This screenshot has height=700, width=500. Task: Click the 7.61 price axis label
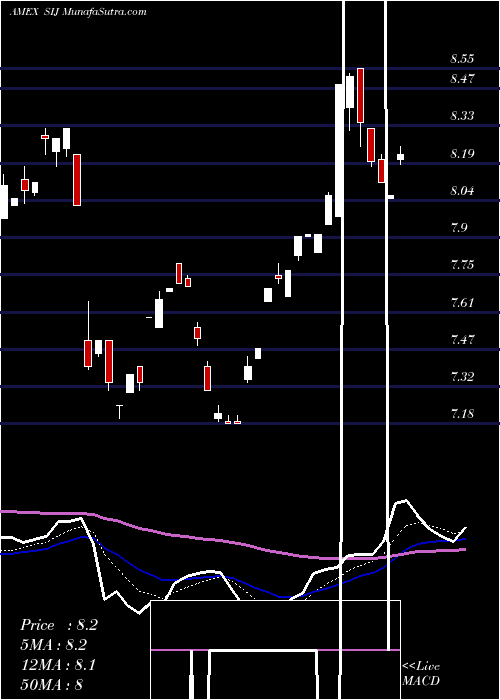click(462, 303)
